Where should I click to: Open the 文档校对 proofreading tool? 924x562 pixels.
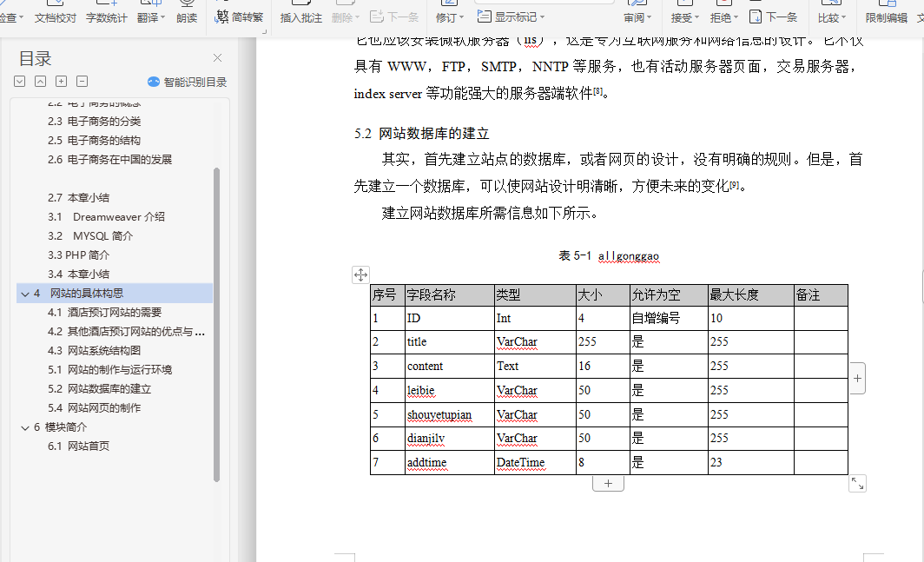[56, 17]
